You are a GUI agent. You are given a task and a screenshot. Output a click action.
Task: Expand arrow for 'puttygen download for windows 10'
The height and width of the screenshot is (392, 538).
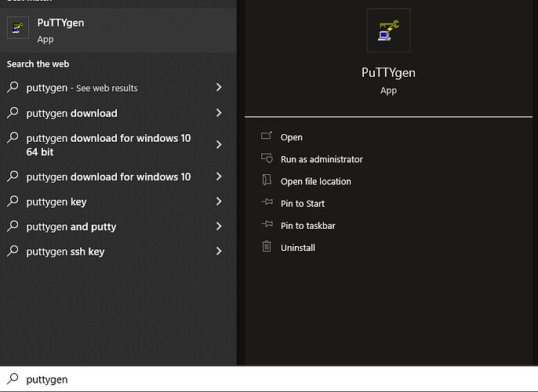pos(219,176)
